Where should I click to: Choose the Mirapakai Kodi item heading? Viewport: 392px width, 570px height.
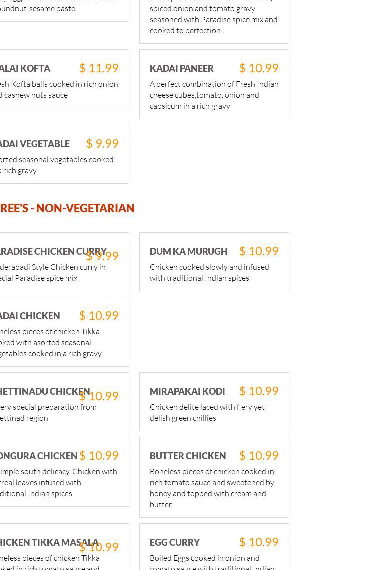click(187, 391)
